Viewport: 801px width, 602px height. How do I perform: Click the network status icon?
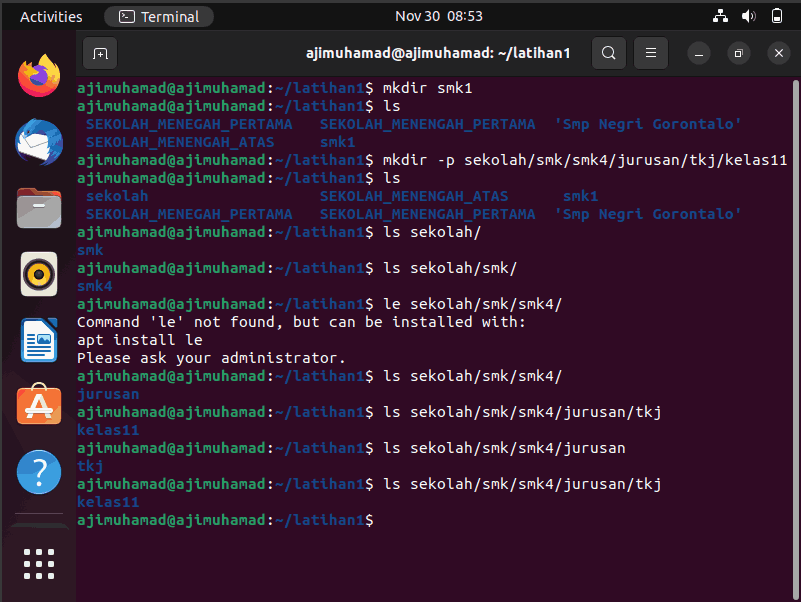coord(720,16)
